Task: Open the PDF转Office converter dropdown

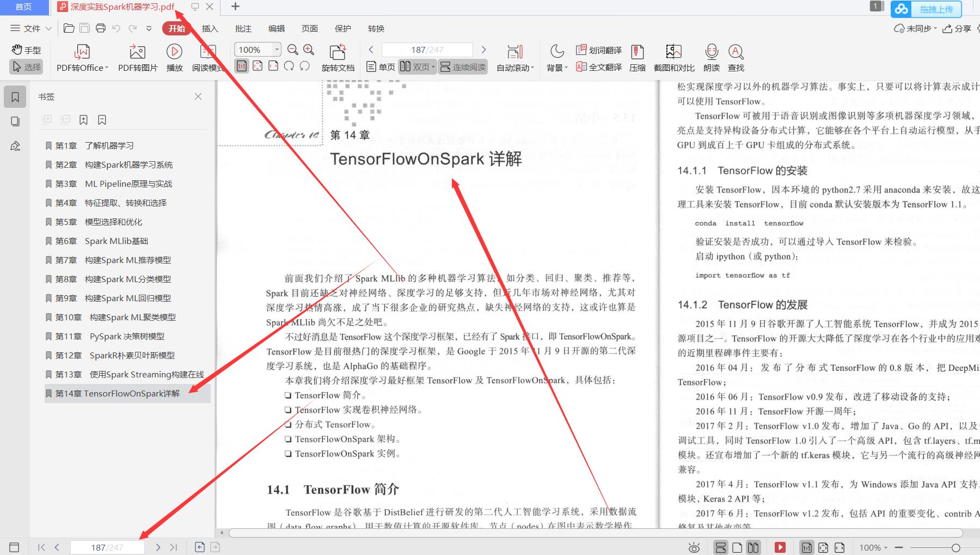Action: 82,58
